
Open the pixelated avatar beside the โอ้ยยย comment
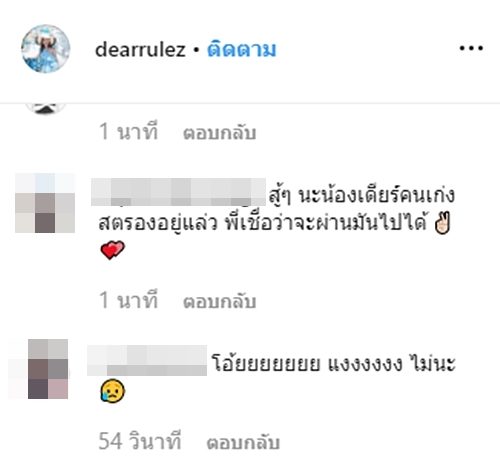[x=48, y=369]
